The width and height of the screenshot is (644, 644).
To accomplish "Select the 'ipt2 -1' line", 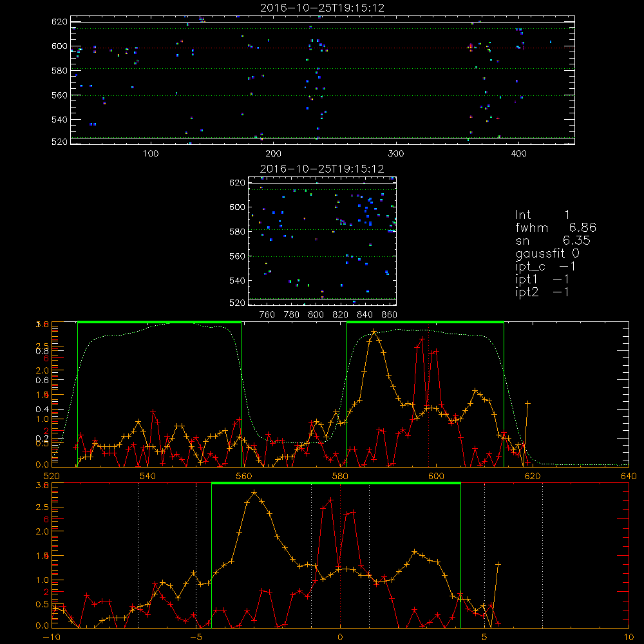I will pos(542,292).
